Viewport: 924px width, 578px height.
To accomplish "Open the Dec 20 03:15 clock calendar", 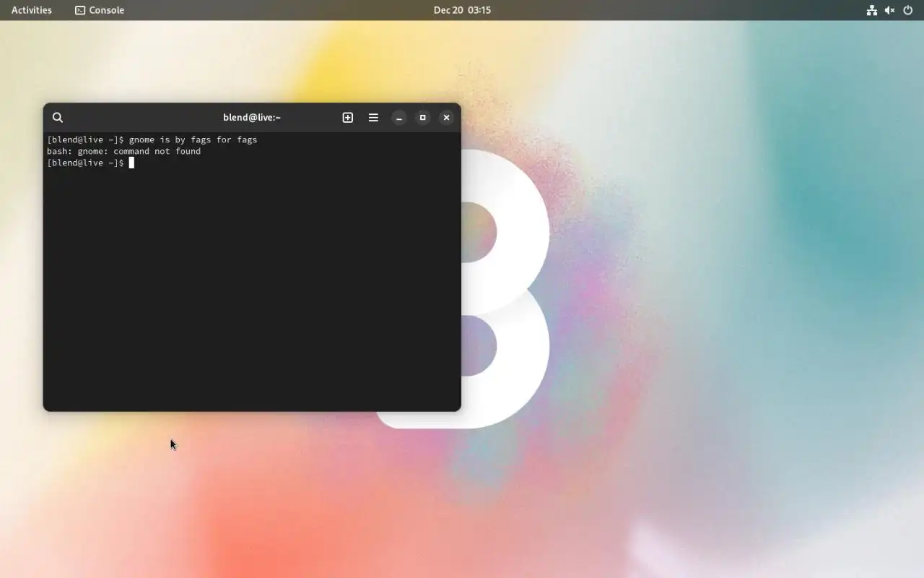I will point(462,10).
